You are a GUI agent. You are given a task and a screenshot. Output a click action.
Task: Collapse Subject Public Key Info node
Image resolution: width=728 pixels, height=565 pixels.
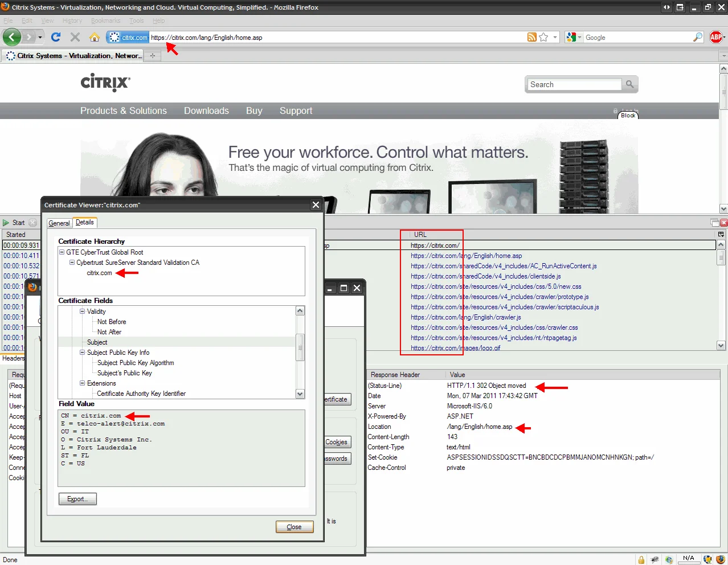pyautogui.click(x=82, y=353)
